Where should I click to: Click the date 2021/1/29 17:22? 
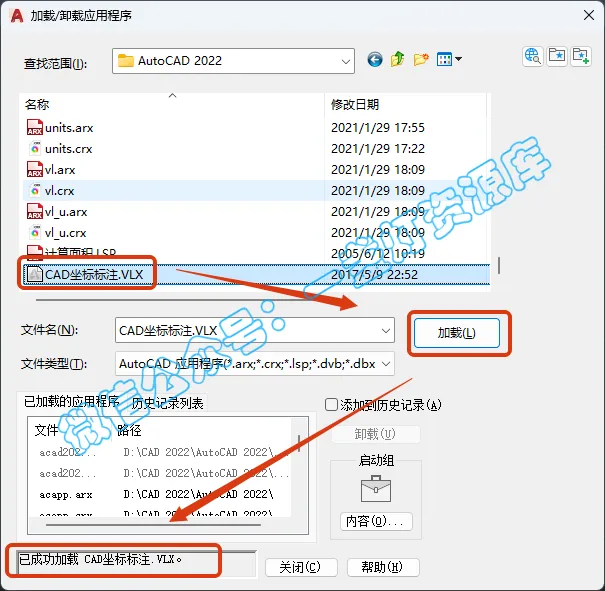(378, 149)
